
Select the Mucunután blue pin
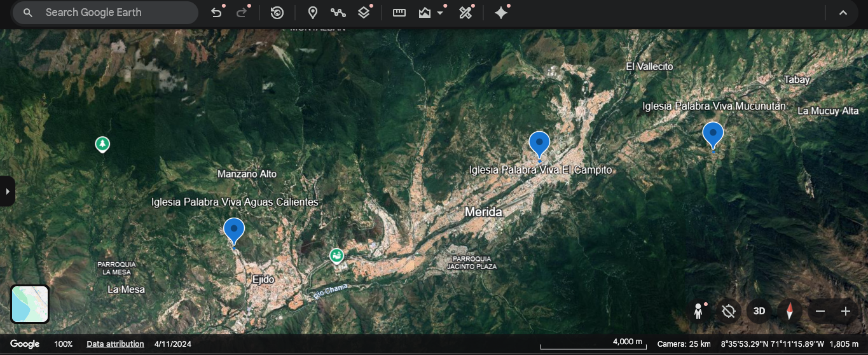(713, 135)
